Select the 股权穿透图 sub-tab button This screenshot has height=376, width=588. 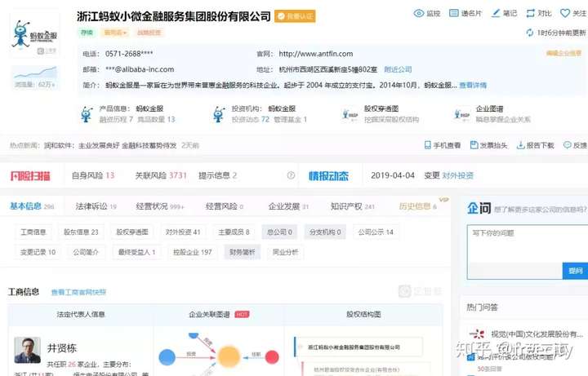132,232
